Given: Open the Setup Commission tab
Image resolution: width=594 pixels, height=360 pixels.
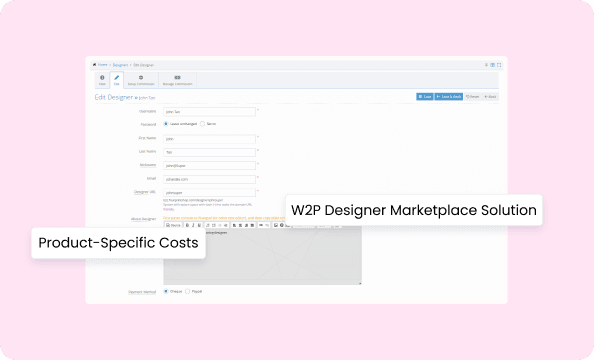Looking at the screenshot, I should (x=141, y=80).
